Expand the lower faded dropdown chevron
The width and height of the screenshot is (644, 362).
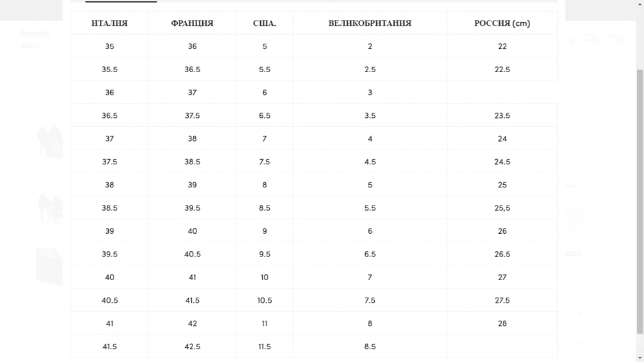tap(579, 343)
